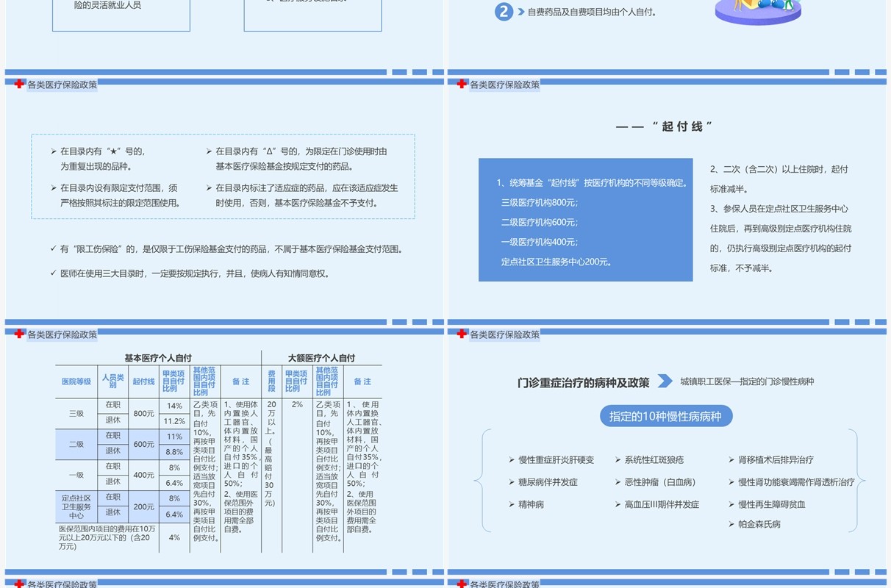Click the disease item 慢性再生障碍贫血
The height and width of the screenshot is (588, 891).
(x=767, y=504)
